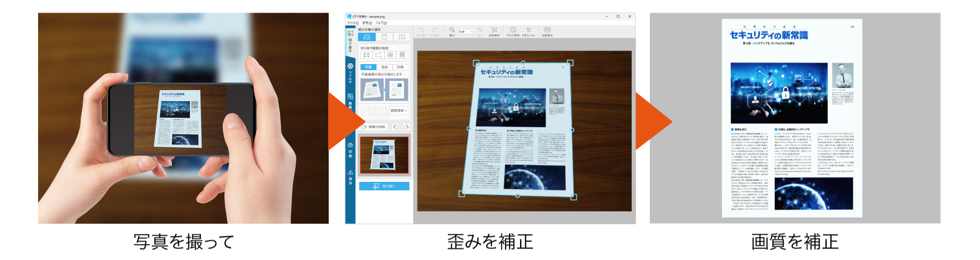
Task: Open the 保存 save sidebar icon
Action: point(350,175)
